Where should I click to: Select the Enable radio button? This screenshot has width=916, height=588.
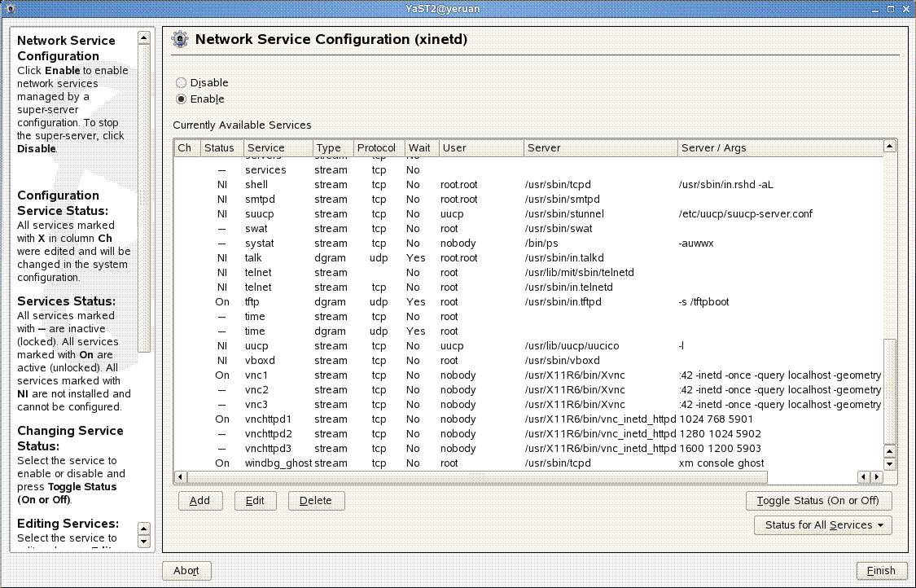(x=182, y=99)
